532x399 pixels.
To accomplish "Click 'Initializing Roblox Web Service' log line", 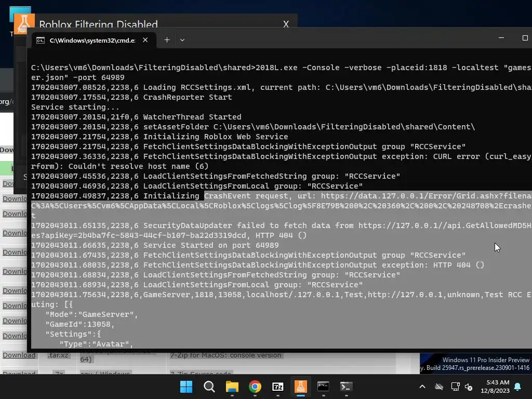I will coord(159,137).
